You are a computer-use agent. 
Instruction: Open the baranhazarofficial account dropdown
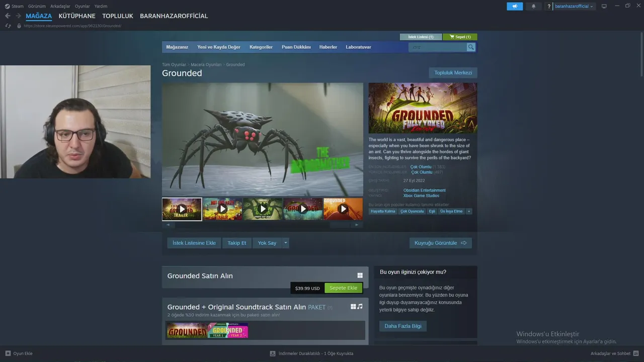[x=574, y=6]
